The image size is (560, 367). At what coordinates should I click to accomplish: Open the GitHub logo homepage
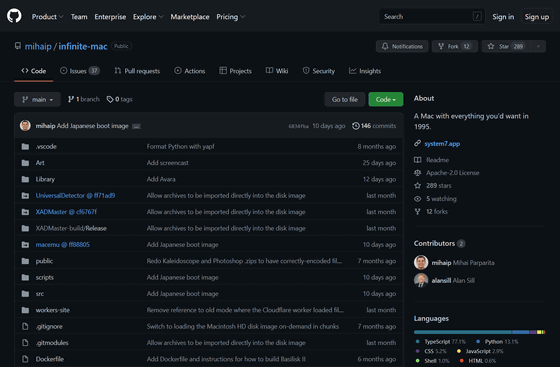pyautogui.click(x=14, y=16)
